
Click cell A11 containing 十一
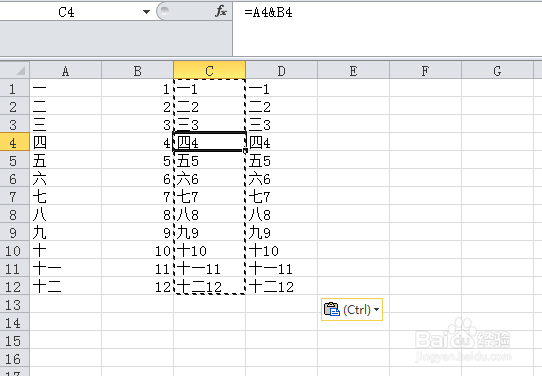[66, 268]
